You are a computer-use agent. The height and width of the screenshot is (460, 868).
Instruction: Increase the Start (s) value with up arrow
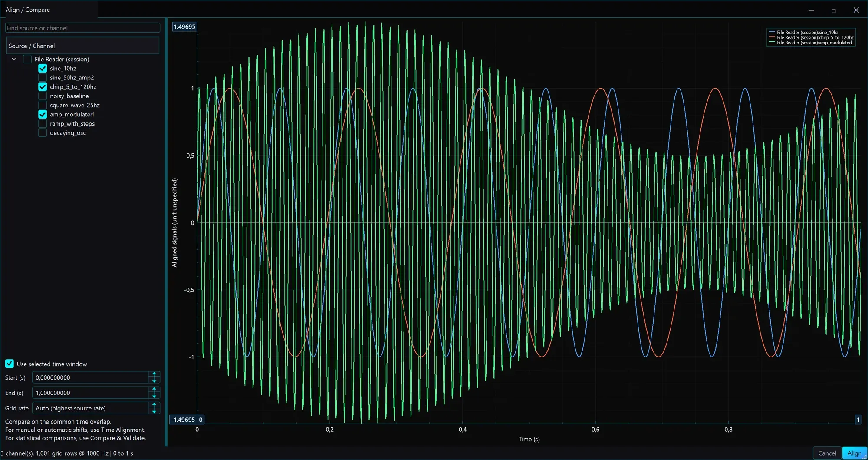coord(154,374)
